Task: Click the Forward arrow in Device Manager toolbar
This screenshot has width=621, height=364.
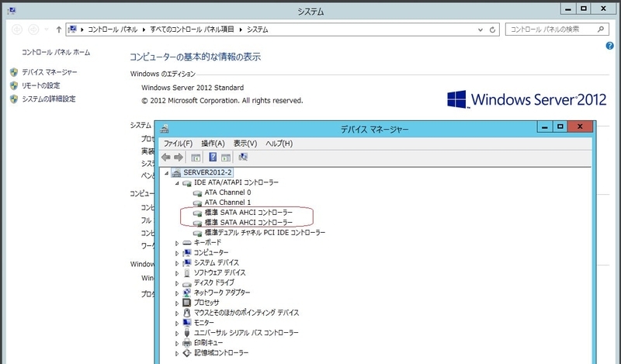Action: (179, 158)
